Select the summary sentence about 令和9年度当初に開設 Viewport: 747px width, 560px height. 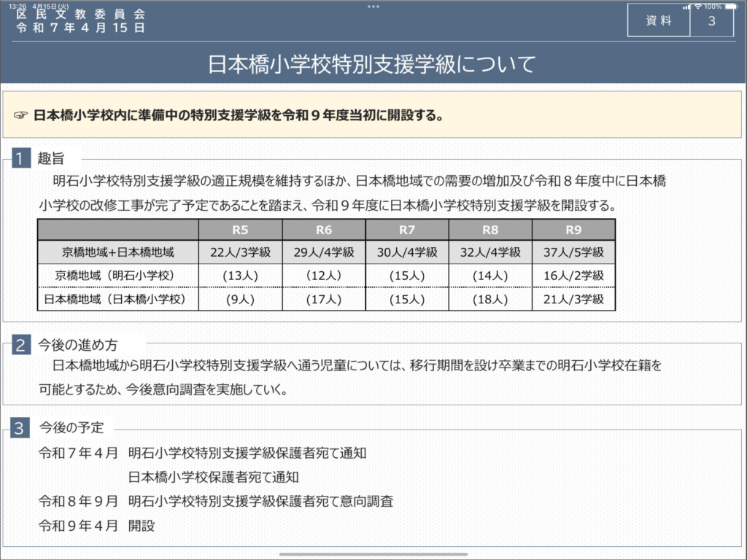click(239, 115)
